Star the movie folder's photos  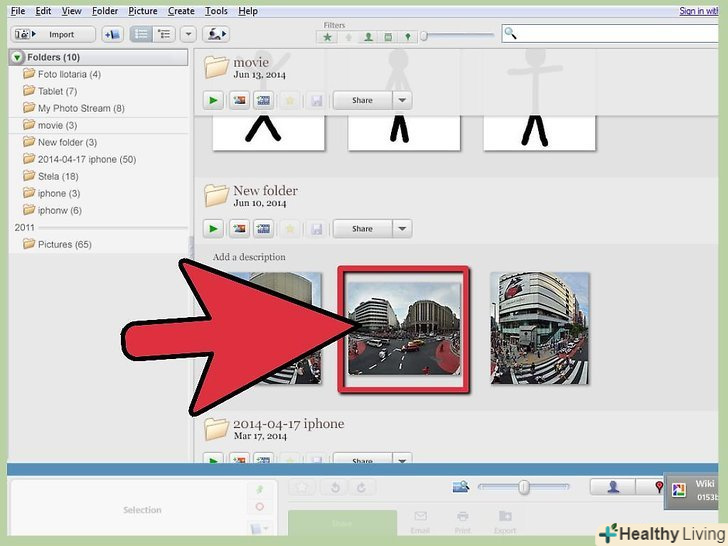(290, 100)
